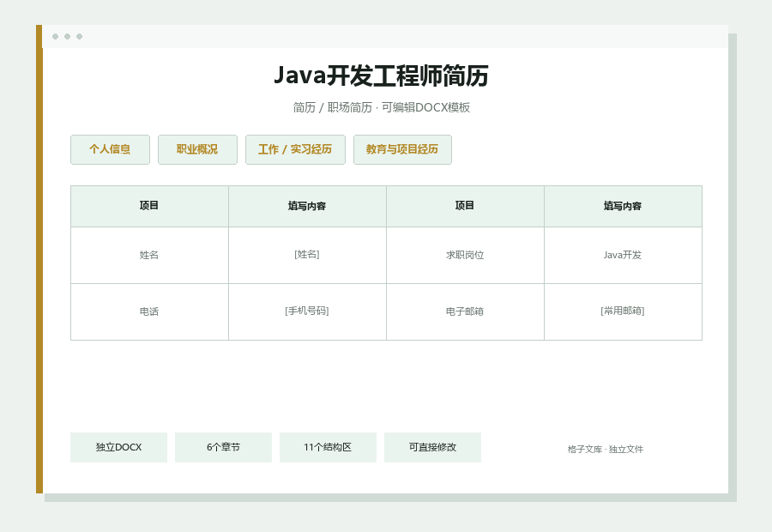Screen dimensions: 772x532
Task: Click the [手机号码] placeholder cell
Action: click(x=307, y=311)
